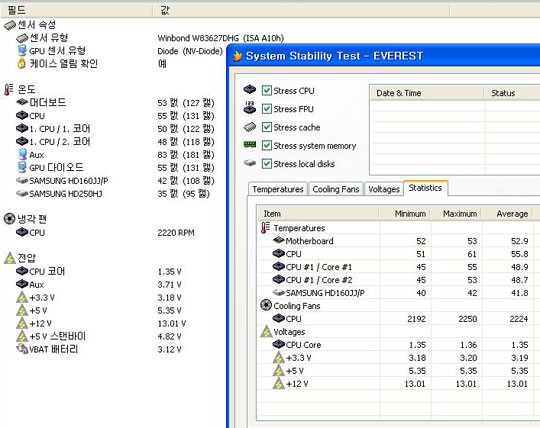The width and height of the screenshot is (540, 428).
Task: Toggle the Stress cache checkbox
Action: 267,127
